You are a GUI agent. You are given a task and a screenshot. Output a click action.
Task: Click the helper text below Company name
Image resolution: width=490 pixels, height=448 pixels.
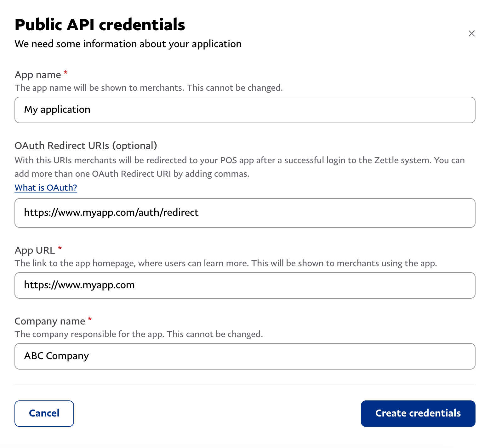click(x=138, y=334)
